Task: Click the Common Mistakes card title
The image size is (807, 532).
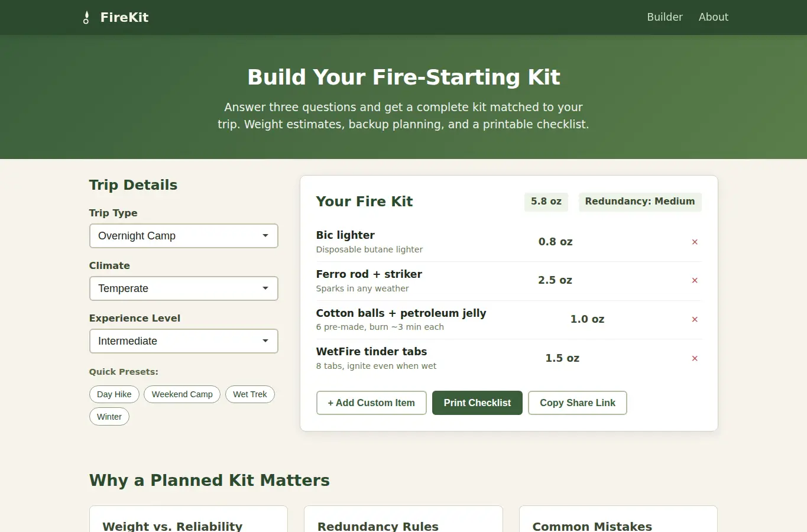Action: (592, 526)
